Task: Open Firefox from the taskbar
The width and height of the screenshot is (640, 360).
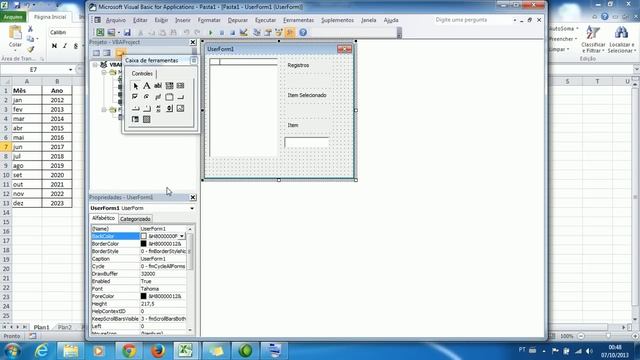Action: [x=158, y=351]
